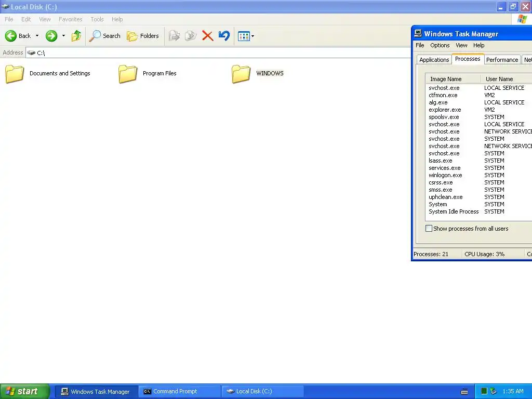Click the Windows flag logo throbber

[522, 19]
